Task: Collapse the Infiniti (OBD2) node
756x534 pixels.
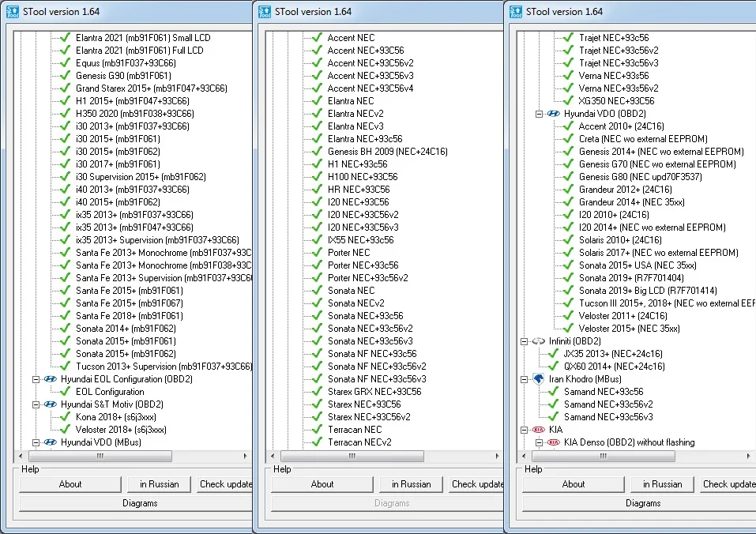Action: pos(524,341)
